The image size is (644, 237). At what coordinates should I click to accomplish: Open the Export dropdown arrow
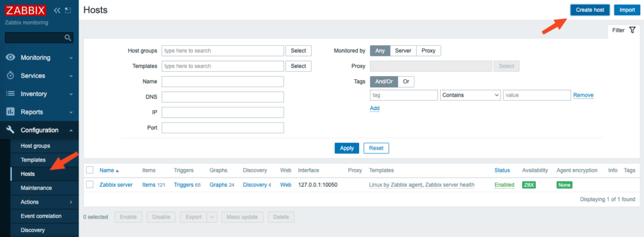[x=212, y=217]
